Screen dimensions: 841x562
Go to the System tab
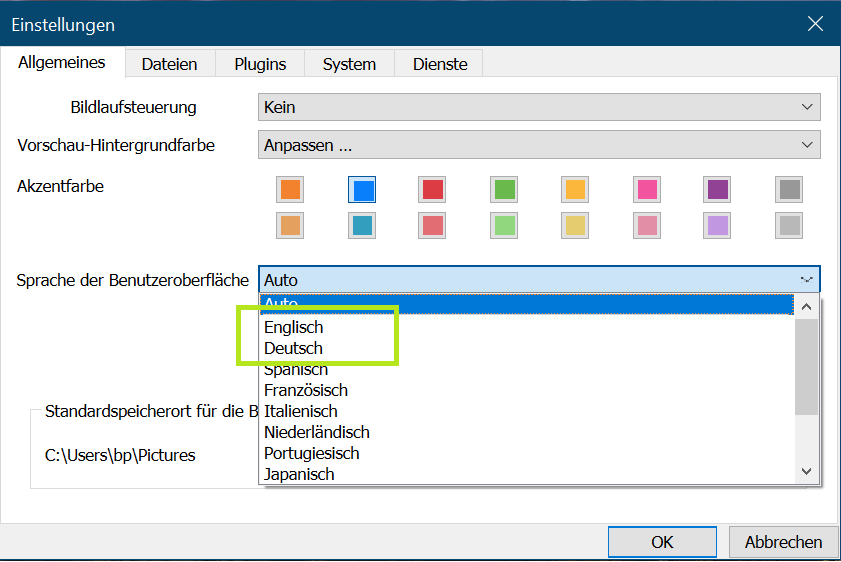(349, 64)
